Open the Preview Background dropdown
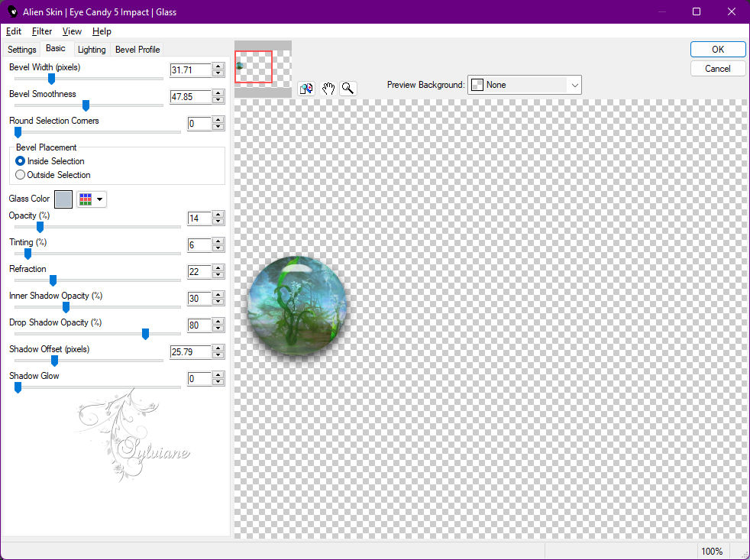Image resolution: width=750 pixels, height=560 pixels. (524, 86)
